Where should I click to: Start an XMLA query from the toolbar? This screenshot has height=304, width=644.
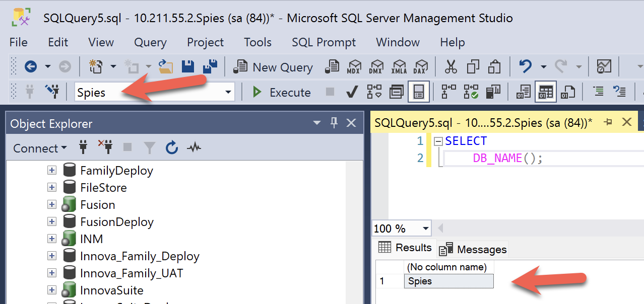399,66
